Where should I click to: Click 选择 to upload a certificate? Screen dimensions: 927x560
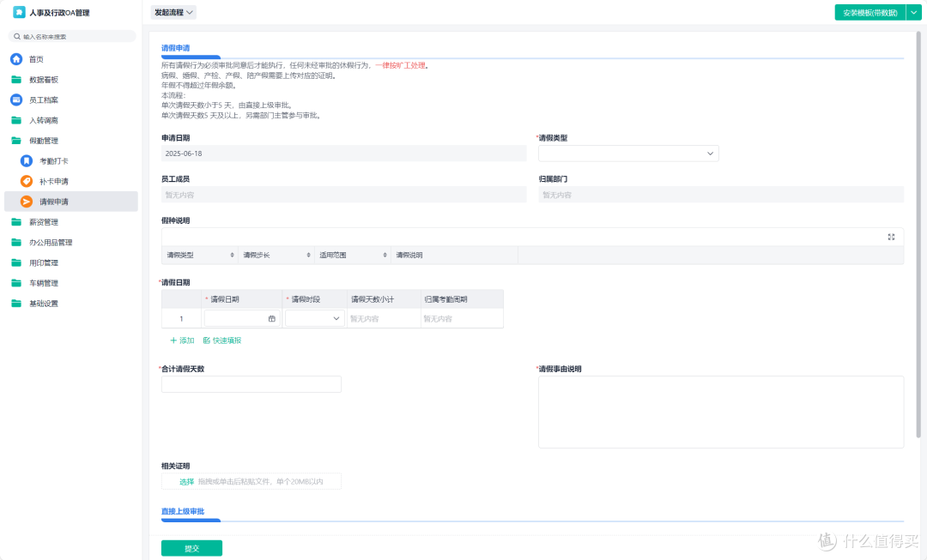click(x=187, y=481)
